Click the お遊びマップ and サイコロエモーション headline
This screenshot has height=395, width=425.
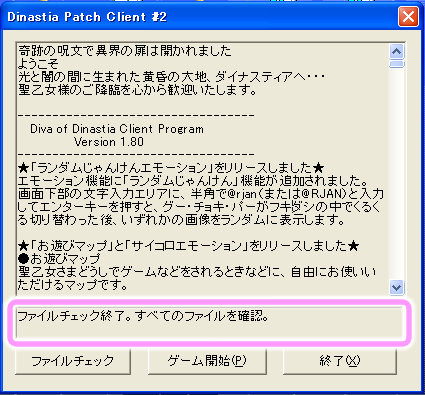click(188, 246)
